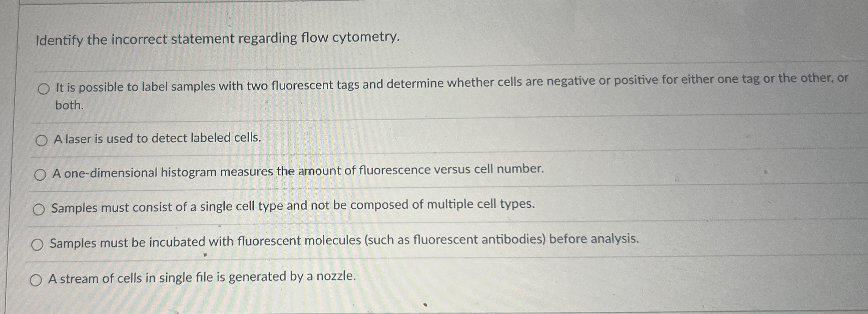This screenshot has height=314, width=868.
Task: Click the question text about flow cytometry
Action: pos(217,39)
